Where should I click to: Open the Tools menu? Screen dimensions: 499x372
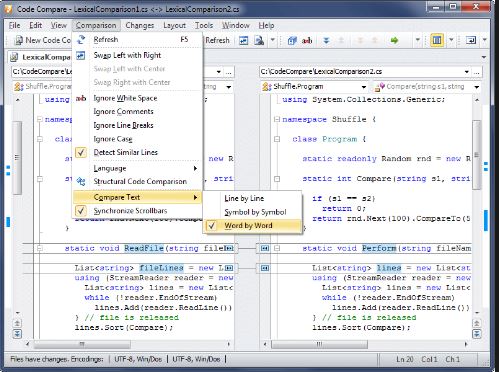coord(204,25)
